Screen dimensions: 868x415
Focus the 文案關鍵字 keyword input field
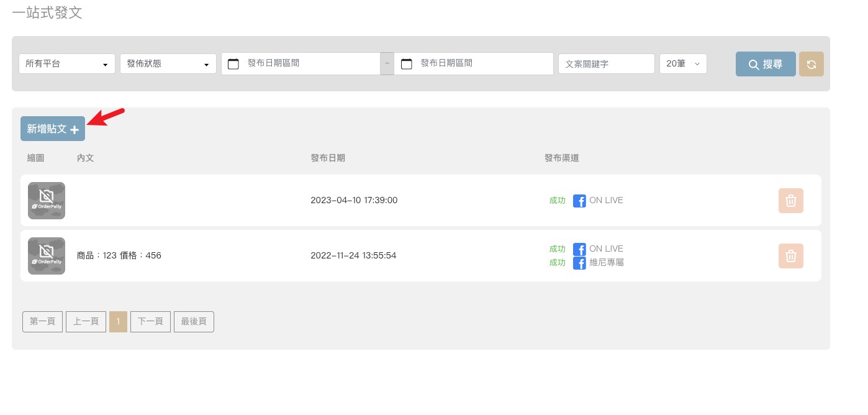coord(606,63)
